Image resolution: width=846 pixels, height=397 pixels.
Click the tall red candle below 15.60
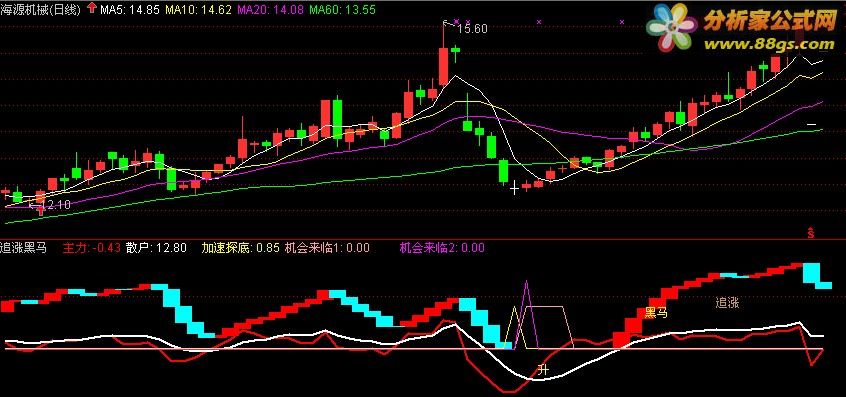pyautogui.click(x=443, y=66)
